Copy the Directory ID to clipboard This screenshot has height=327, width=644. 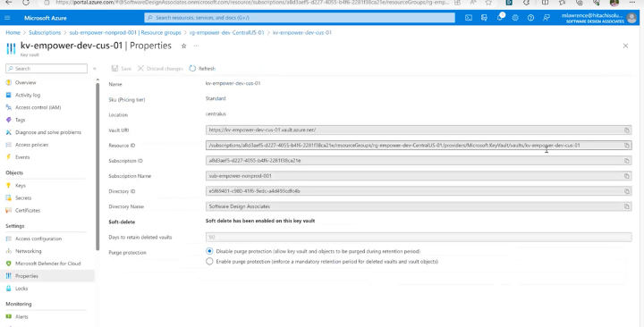(627, 191)
